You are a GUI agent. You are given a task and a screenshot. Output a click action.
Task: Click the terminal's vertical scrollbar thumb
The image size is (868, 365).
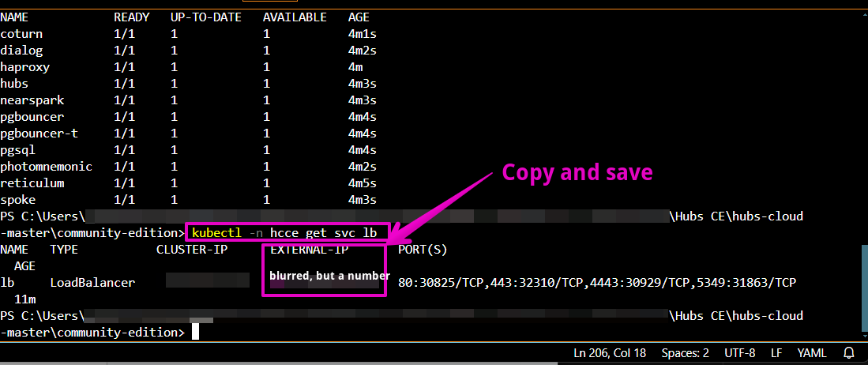[x=864, y=289]
